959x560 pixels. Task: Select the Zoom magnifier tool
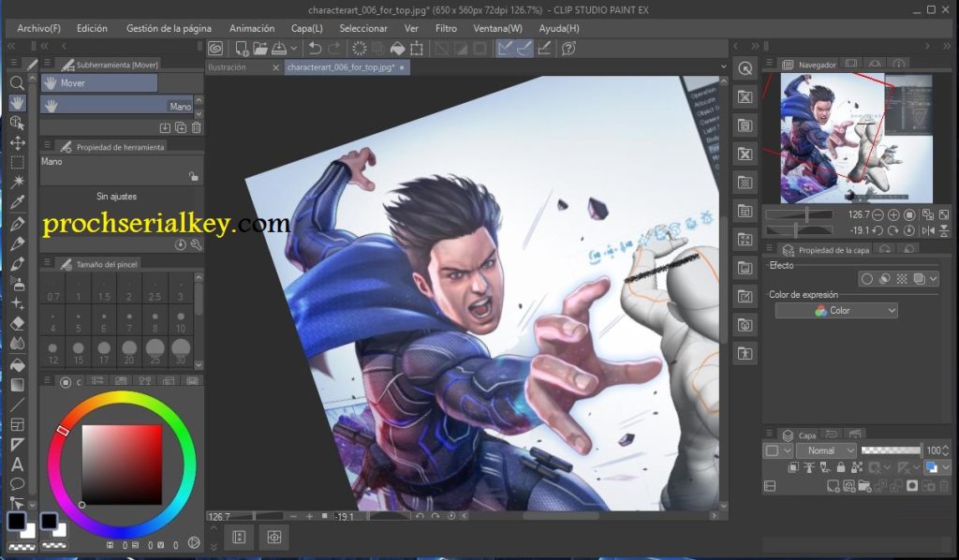pos(17,82)
